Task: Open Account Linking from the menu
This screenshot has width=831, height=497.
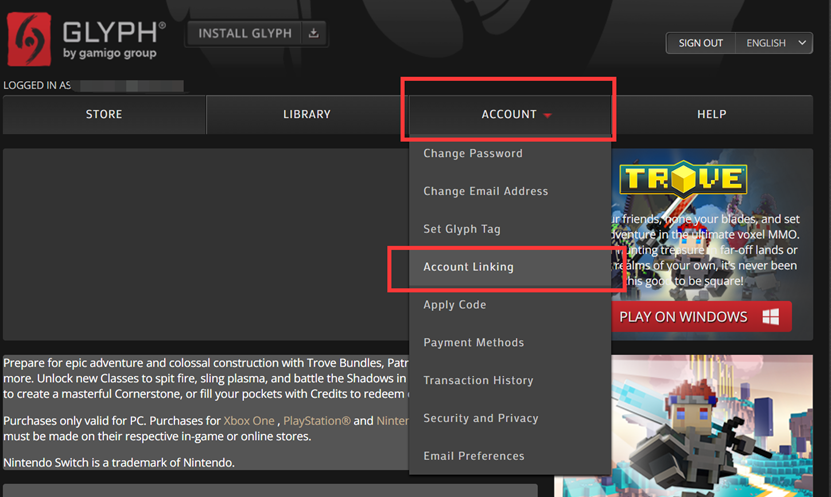Action: click(x=510, y=267)
